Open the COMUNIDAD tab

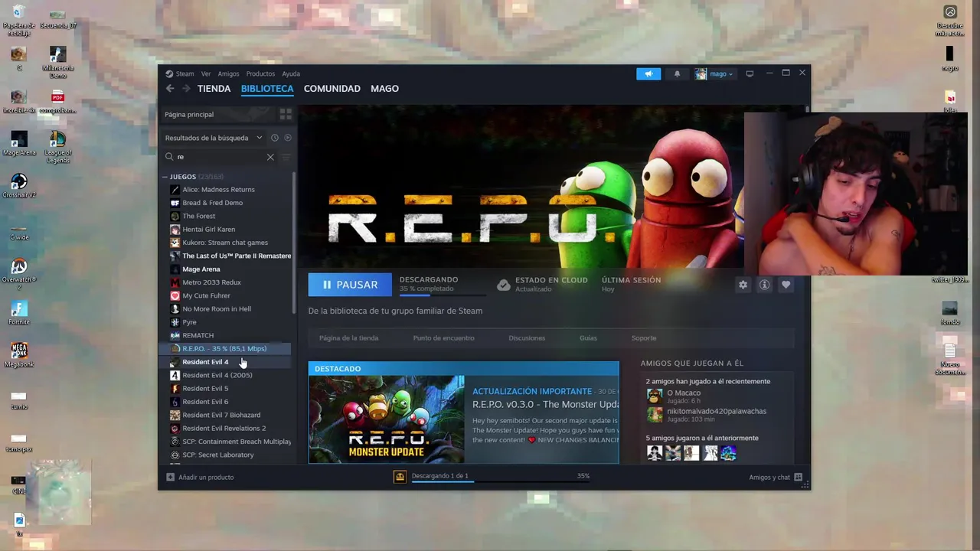tap(332, 89)
